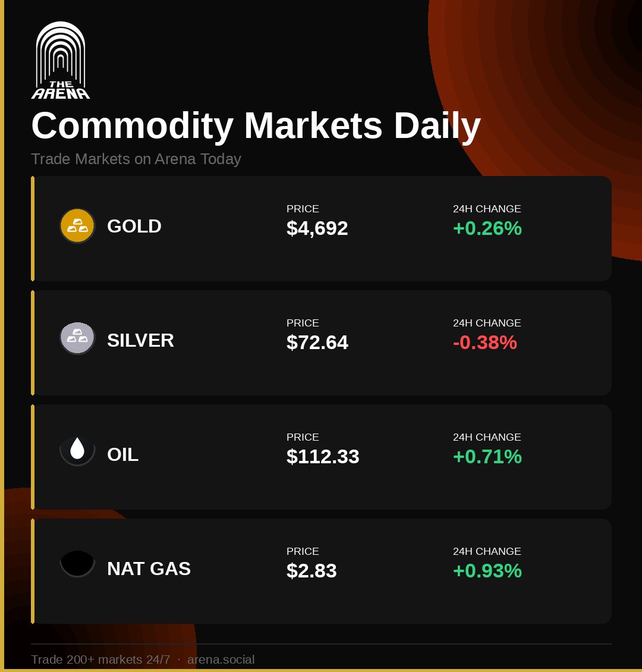Click nat gas +0.93% change value
The image size is (642, 672).
pyautogui.click(x=487, y=571)
